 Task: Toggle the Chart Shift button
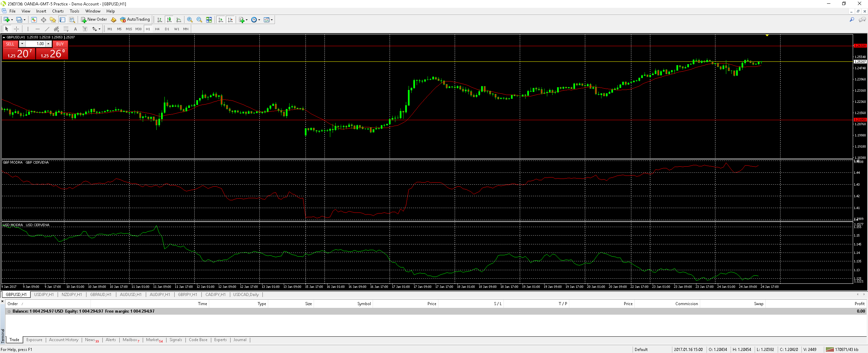click(x=230, y=20)
